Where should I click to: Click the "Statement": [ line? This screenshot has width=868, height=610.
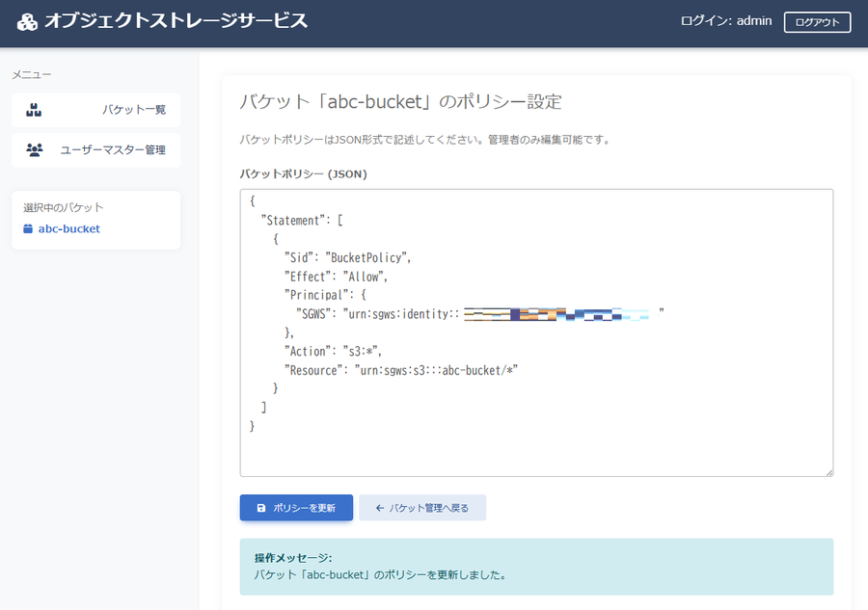(x=302, y=220)
